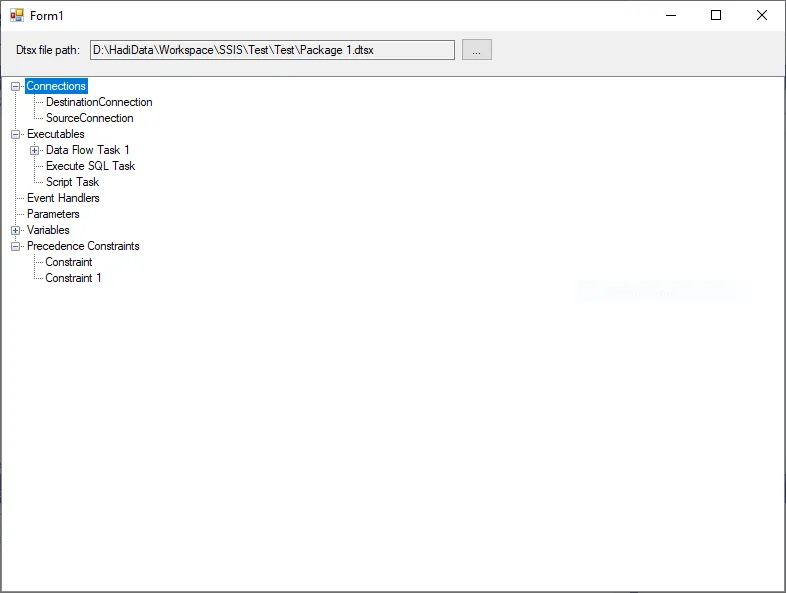Select Script Task item
This screenshot has width=786, height=593.
click(73, 182)
